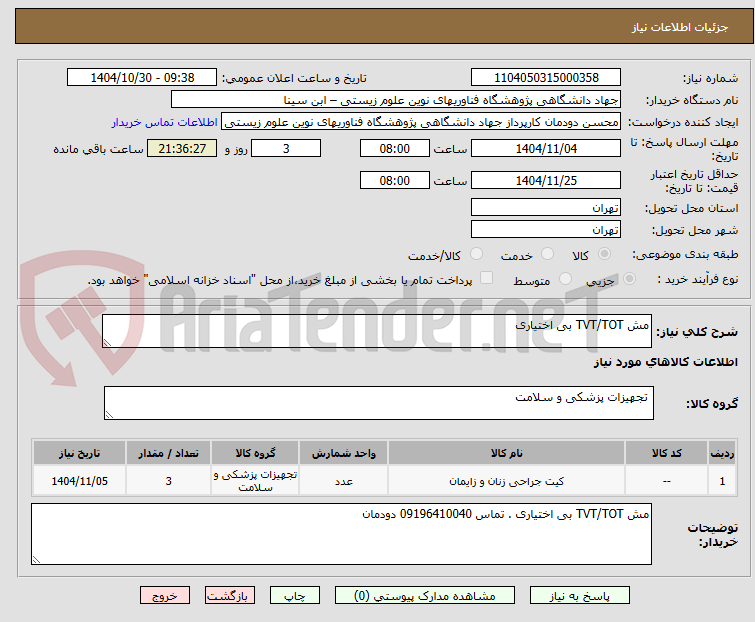Click the توضیحات خریدار text area
755x622 pixels.
tap(341, 534)
